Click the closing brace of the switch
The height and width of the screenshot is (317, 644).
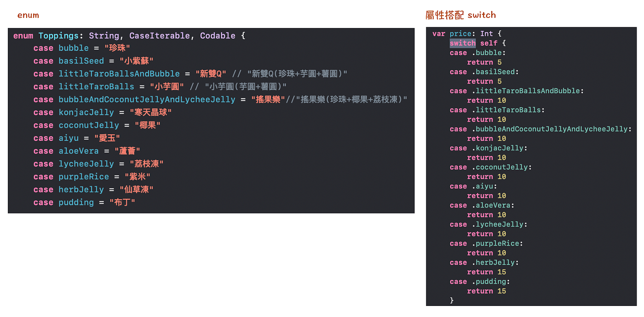point(452,300)
